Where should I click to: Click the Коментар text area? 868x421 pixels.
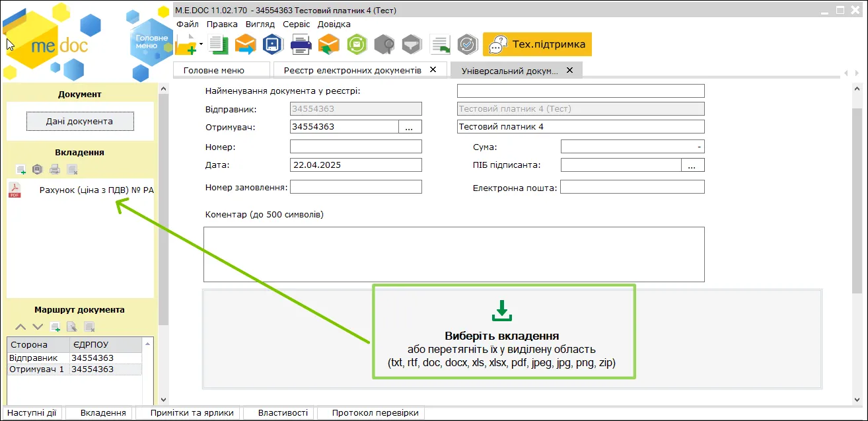pyautogui.click(x=454, y=254)
